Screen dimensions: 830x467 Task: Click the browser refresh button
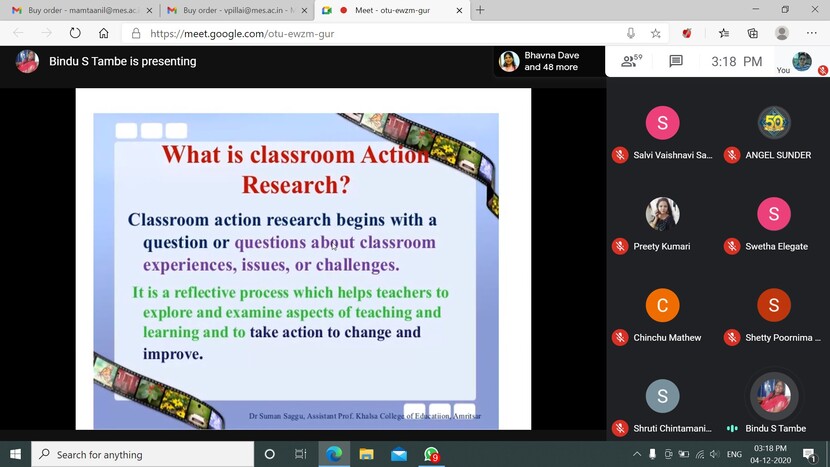75,33
